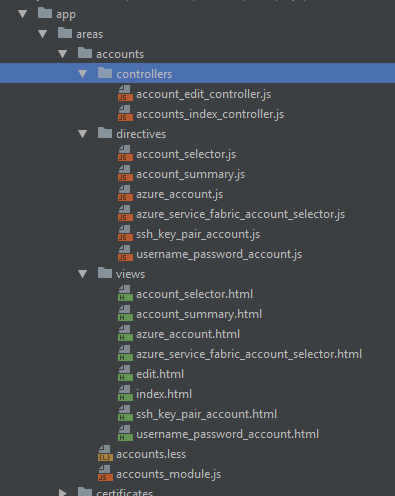This screenshot has width=395, height=496.
Task: Collapse the app folder arrow
Action: pyautogui.click(x=23, y=14)
